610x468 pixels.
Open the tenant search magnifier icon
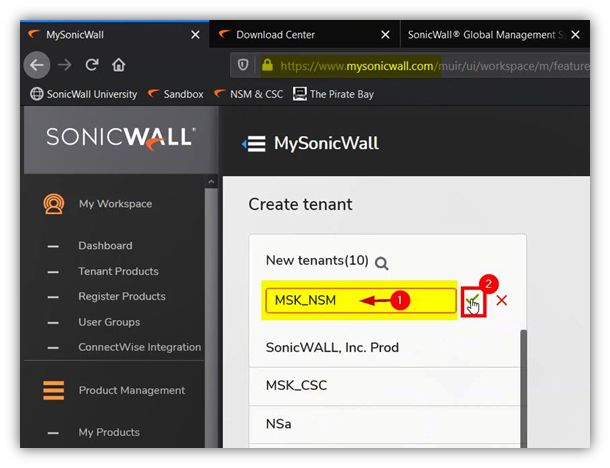pos(381,263)
